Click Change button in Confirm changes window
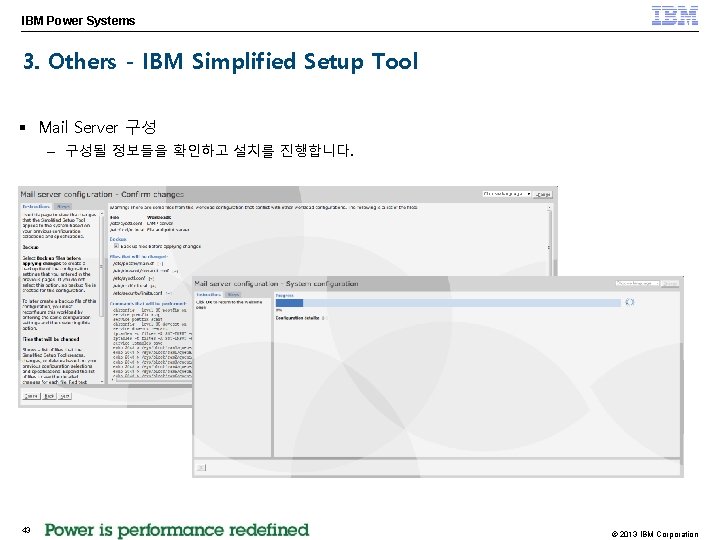Screen dimensions: 720x540 (543, 194)
